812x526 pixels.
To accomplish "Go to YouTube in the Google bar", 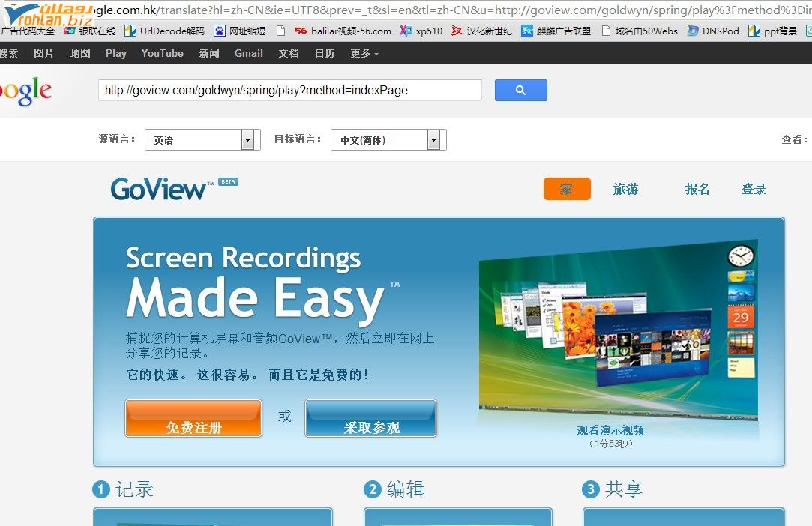I will 162,53.
